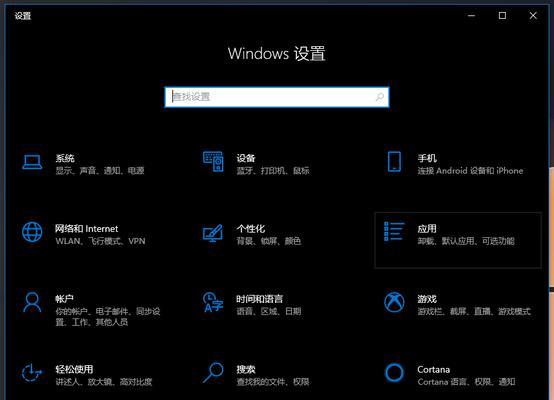
Task: Open the 时间和语言 settings title
Action: [260, 299]
